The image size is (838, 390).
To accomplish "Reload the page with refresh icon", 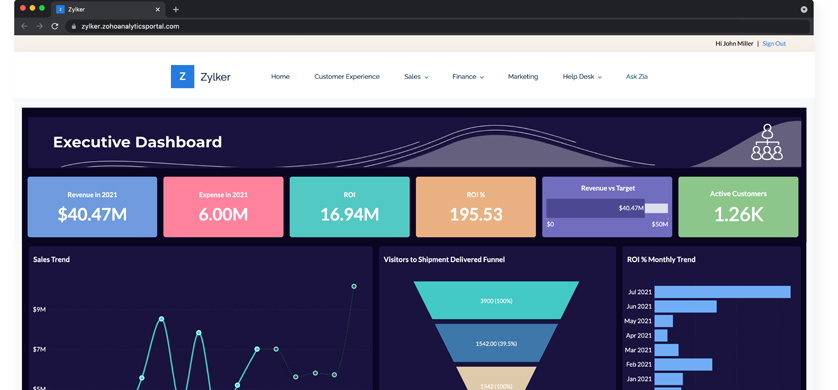I will (55, 26).
